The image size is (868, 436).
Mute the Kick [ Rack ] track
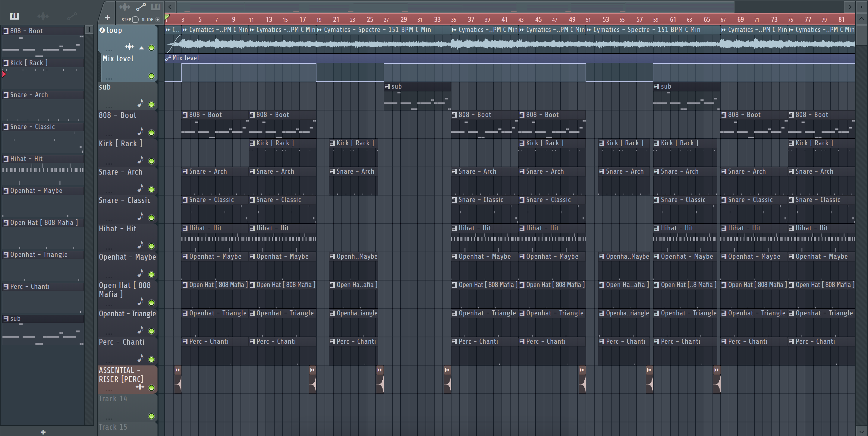click(x=152, y=161)
